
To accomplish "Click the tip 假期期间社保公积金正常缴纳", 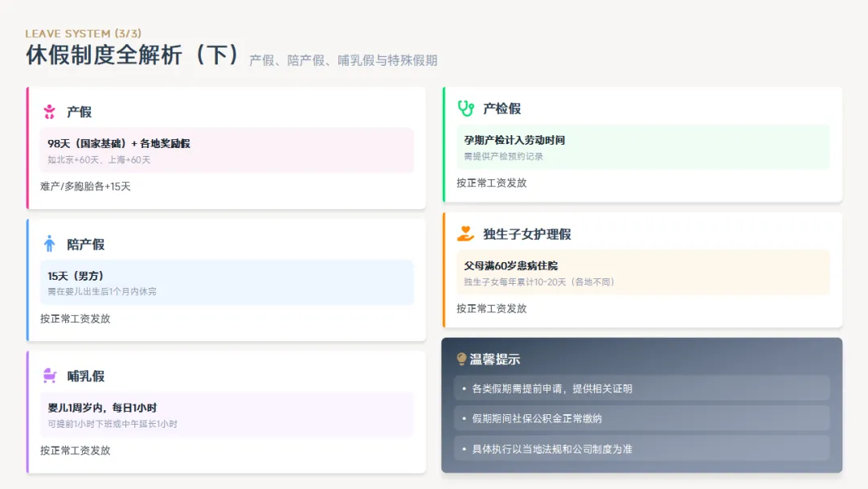I will point(641,418).
